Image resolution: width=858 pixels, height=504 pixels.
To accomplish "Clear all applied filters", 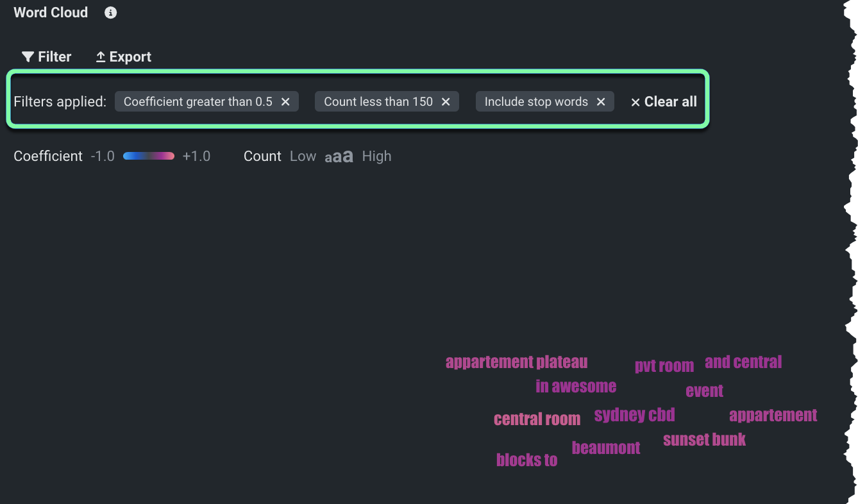I will [x=664, y=102].
